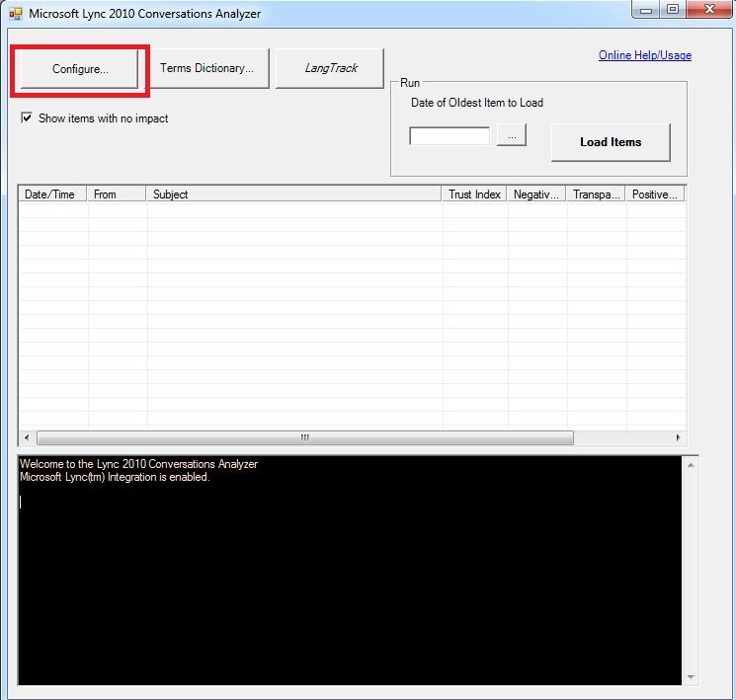Image resolution: width=736 pixels, height=700 pixels.
Task: Minimize the Conversations Analyzer window
Action: 646,10
